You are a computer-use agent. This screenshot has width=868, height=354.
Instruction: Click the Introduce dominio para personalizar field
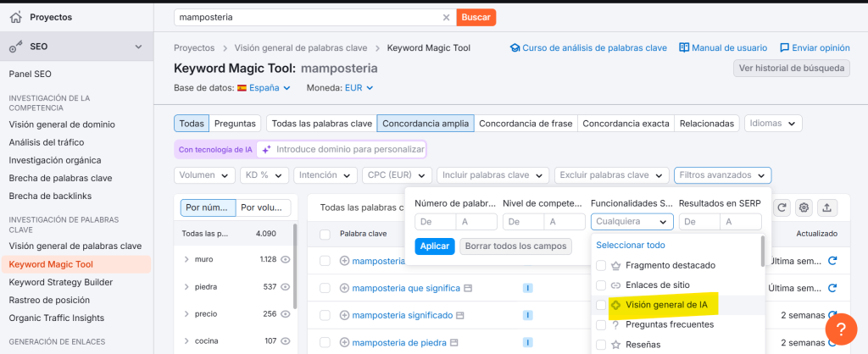click(349, 149)
